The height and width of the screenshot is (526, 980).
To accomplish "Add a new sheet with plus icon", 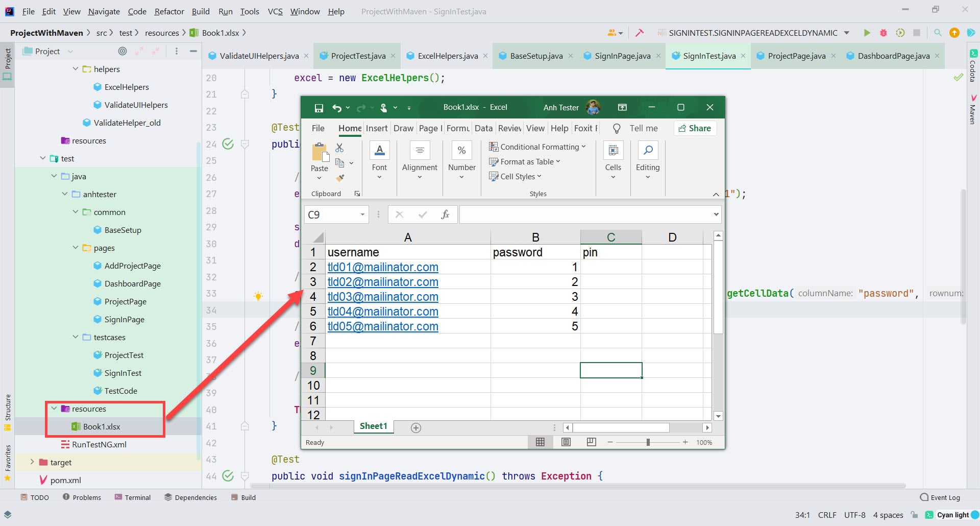I will (x=416, y=428).
